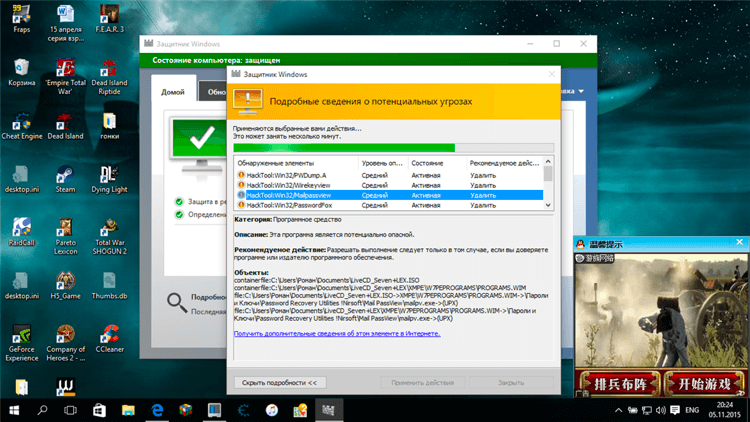Open GeForce Experience desktop shortcut

pyautogui.click(x=22, y=343)
